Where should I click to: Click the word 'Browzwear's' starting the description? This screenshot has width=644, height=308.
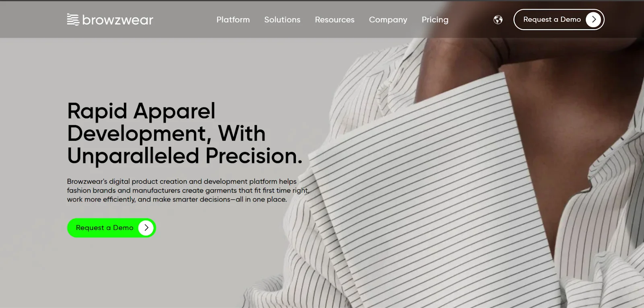coord(87,181)
